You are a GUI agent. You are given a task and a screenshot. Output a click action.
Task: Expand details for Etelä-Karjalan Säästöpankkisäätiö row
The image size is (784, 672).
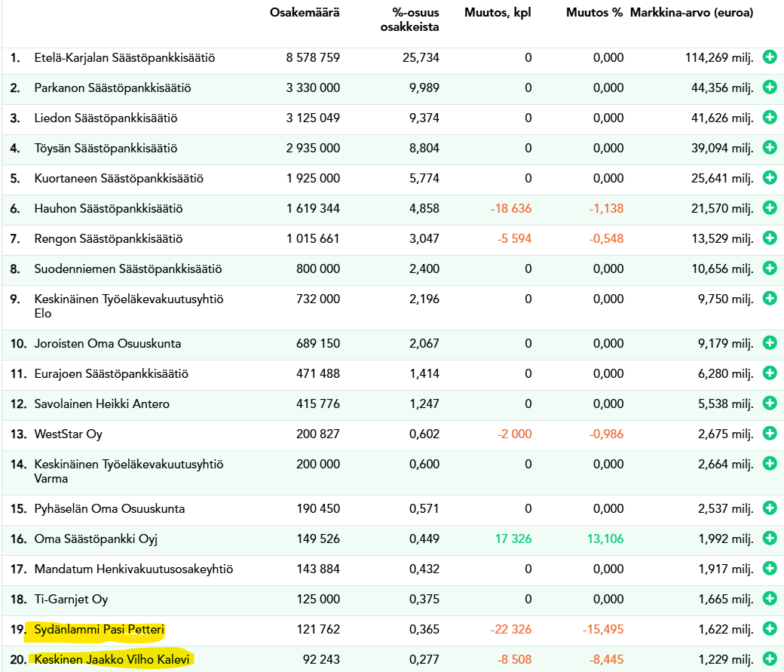770,57
